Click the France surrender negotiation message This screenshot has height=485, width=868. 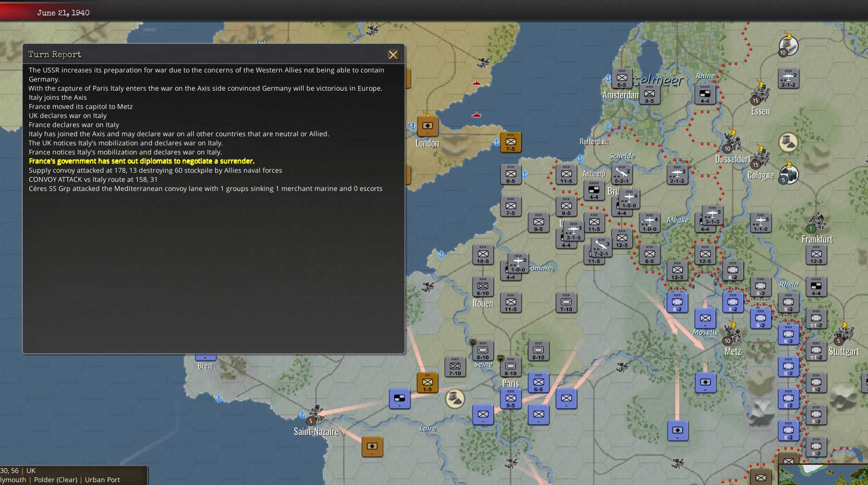click(x=142, y=161)
